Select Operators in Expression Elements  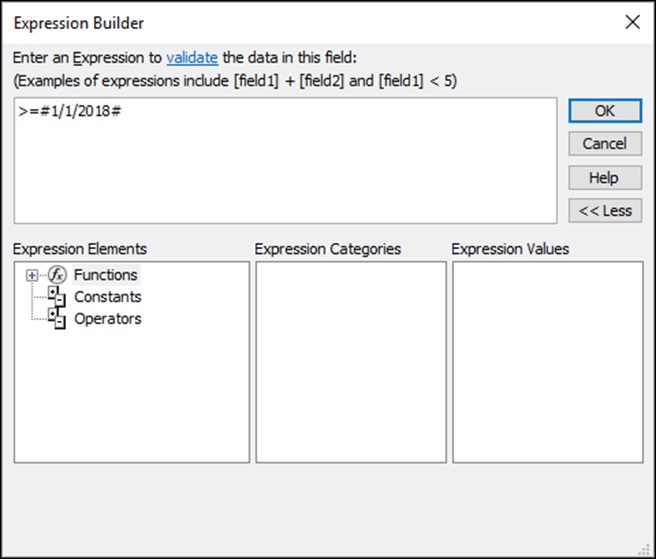[x=108, y=319]
